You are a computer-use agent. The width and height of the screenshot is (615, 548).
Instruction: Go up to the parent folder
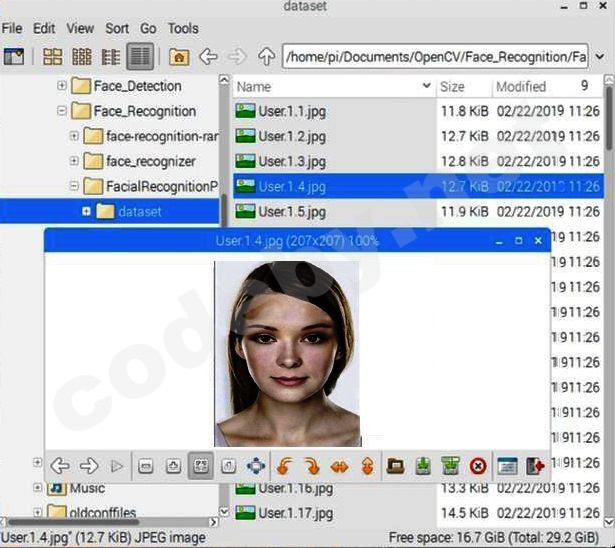[266, 57]
